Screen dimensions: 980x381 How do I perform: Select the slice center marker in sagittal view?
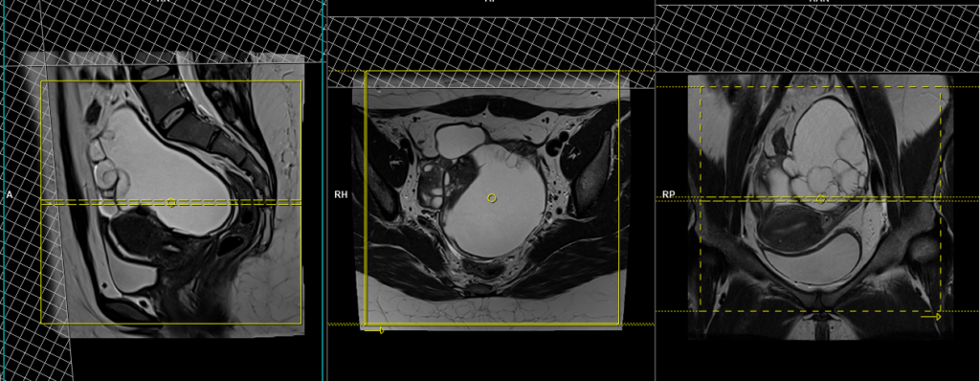click(171, 202)
